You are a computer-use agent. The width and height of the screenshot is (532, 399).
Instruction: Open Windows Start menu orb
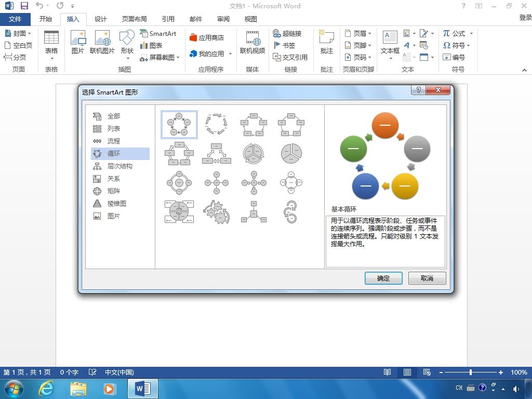(x=14, y=389)
